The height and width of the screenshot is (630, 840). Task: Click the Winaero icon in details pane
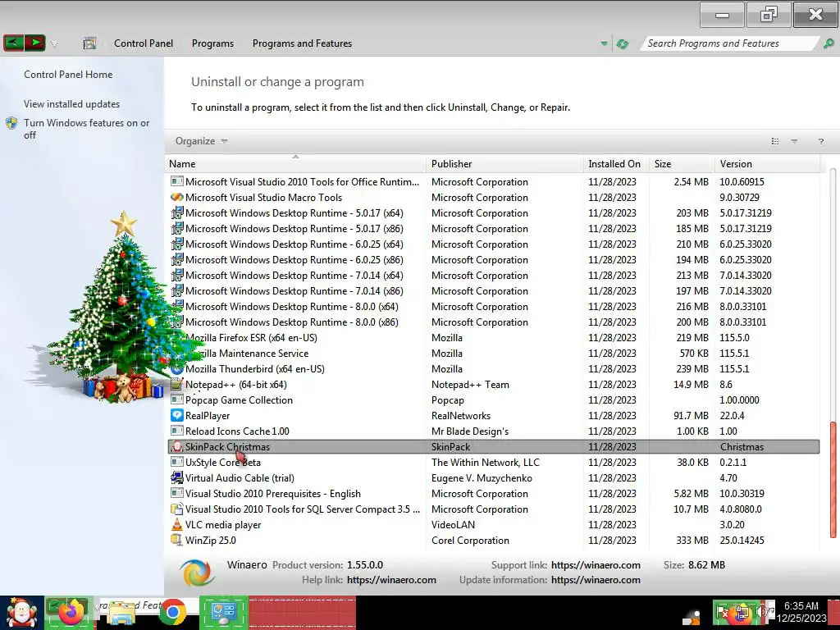198,572
